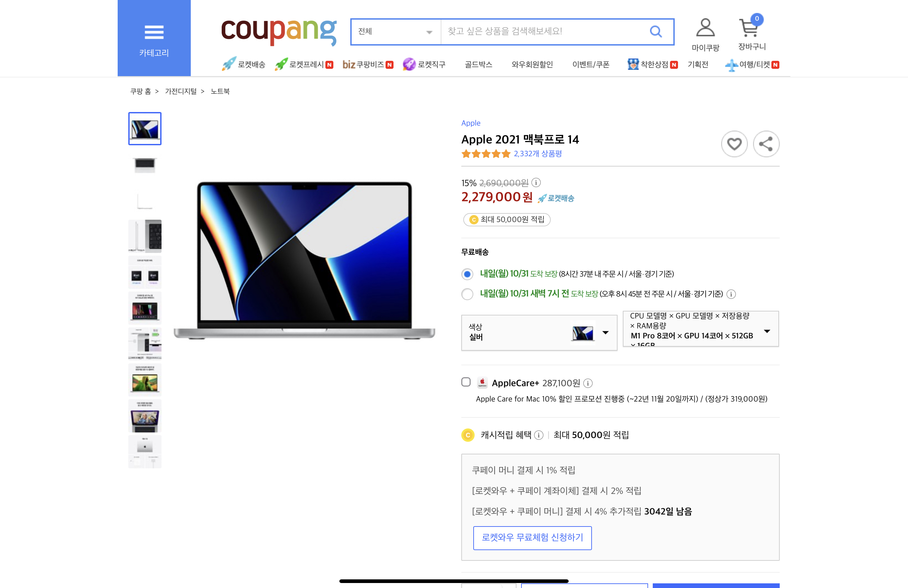Viewport: 908px width, 588px height.
Task: Check the AppleCare+ checkbox
Action: tap(466, 382)
